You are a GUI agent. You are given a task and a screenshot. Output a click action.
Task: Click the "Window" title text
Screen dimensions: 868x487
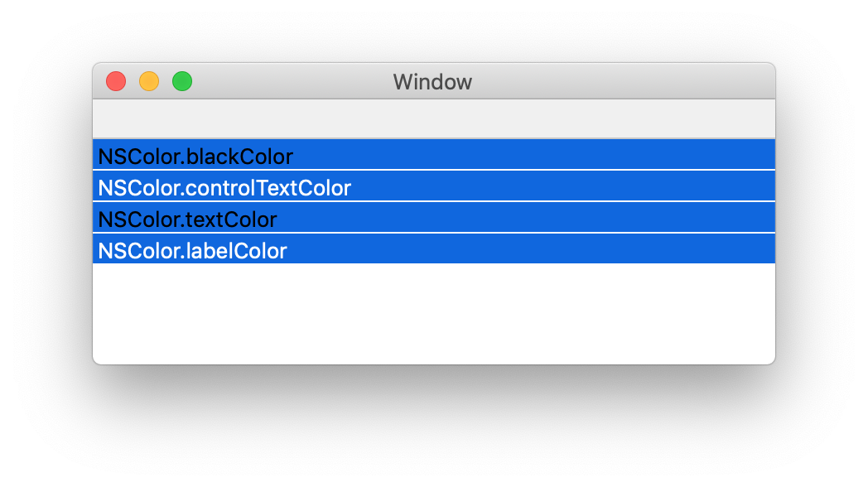click(432, 82)
